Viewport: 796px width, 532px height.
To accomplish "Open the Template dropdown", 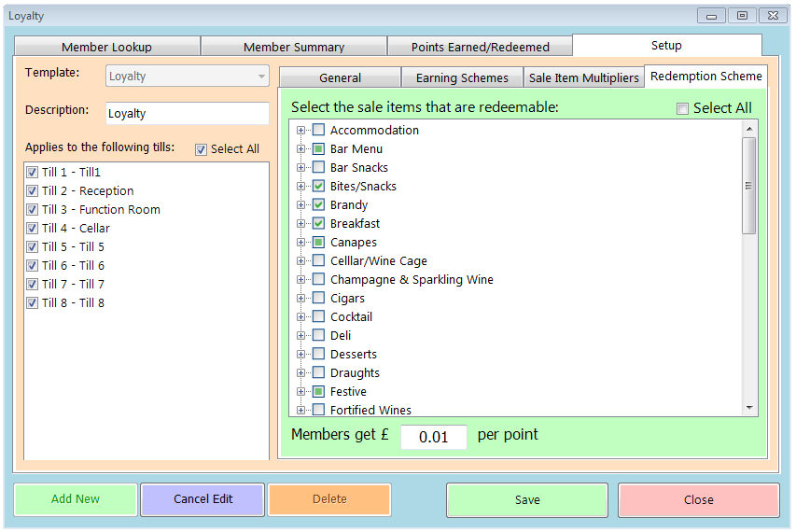I will tap(188, 77).
